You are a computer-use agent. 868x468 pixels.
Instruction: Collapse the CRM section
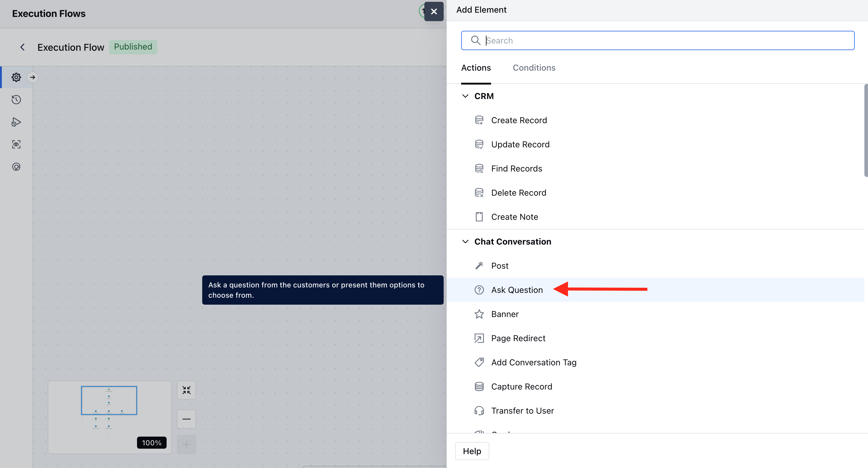coord(465,96)
